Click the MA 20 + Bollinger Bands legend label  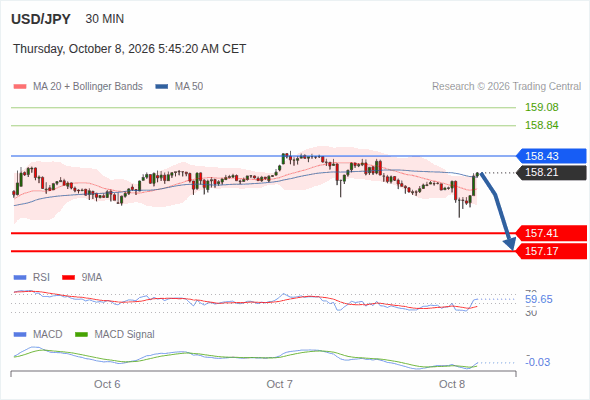[x=88, y=87]
